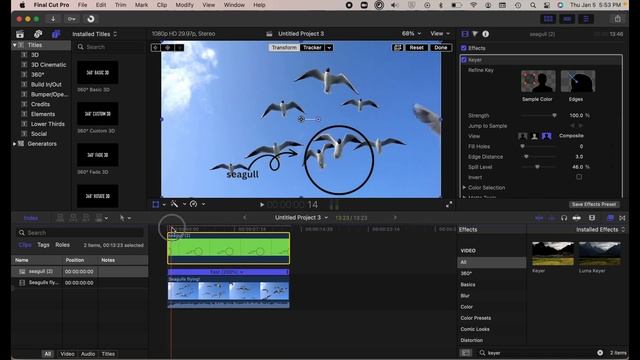The width and height of the screenshot is (640, 360).
Task: Toggle the inspector layout button in toolbar
Action: pos(586,19)
